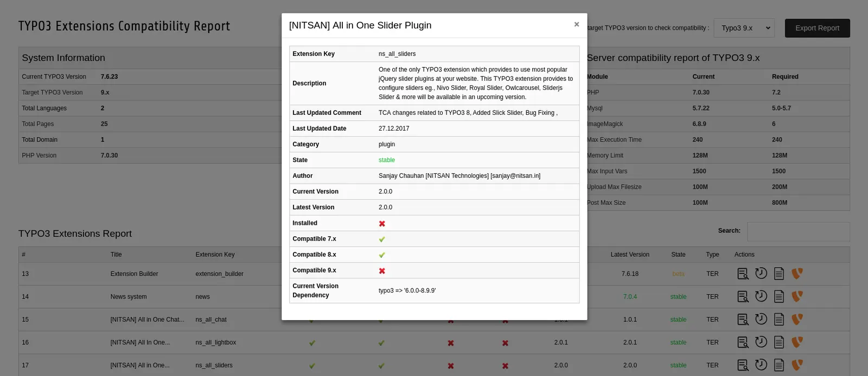Open details icon in News system row
The image size is (868, 376).
743,296
